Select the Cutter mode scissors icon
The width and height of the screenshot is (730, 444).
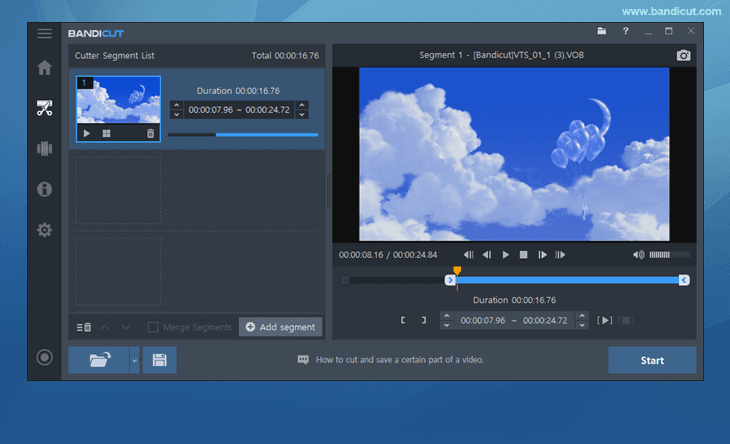45,108
